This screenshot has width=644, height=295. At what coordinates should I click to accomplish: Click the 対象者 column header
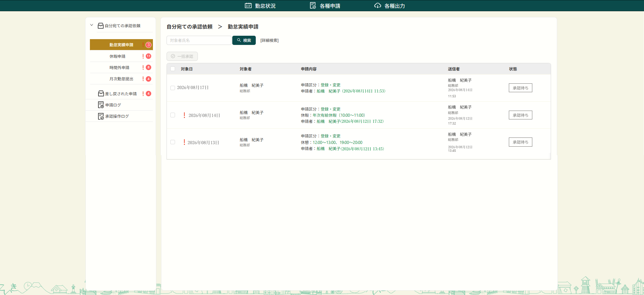(x=246, y=69)
